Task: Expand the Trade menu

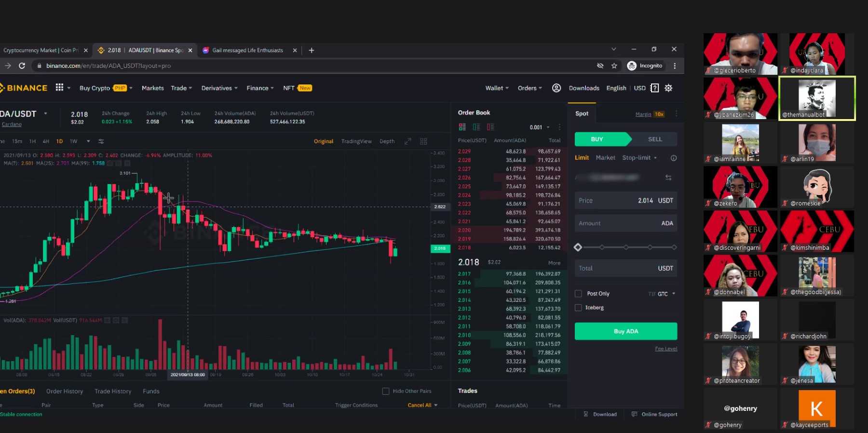Action: [x=181, y=88]
